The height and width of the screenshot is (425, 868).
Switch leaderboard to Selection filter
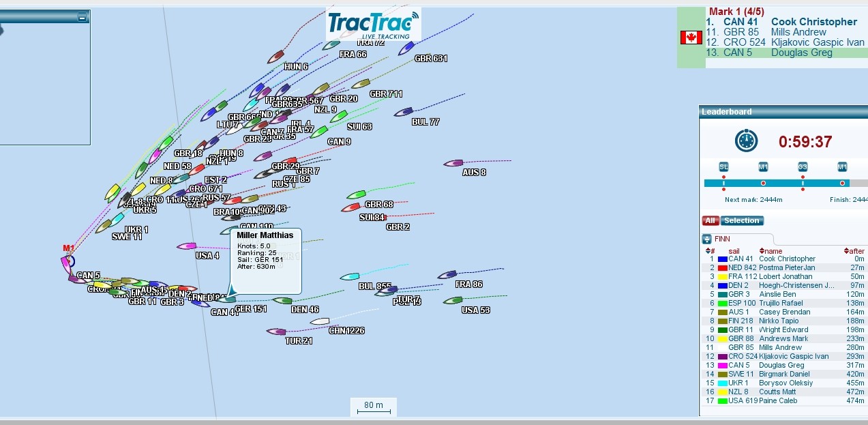tap(741, 220)
